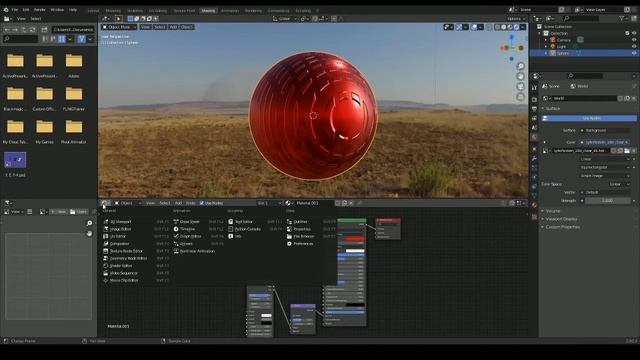Expand the Viewport Display panel
Screen dimensions: 640x360
pyautogui.click(x=561, y=219)
